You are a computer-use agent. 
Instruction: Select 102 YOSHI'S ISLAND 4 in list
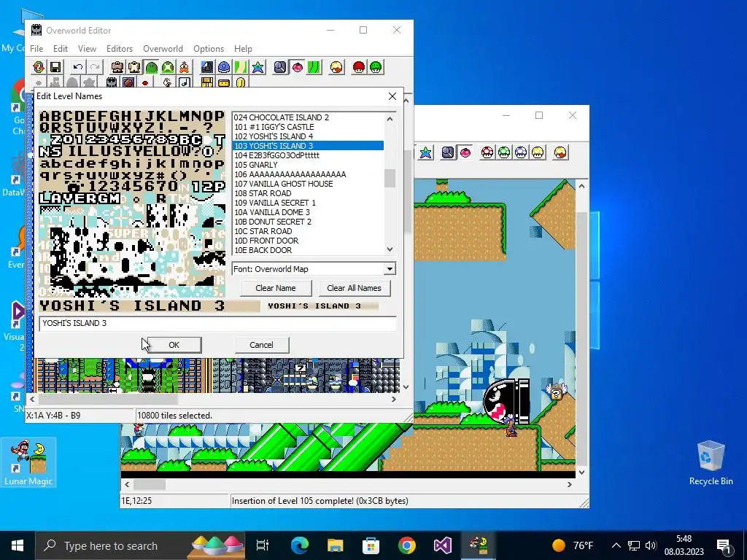coord(308,136)
